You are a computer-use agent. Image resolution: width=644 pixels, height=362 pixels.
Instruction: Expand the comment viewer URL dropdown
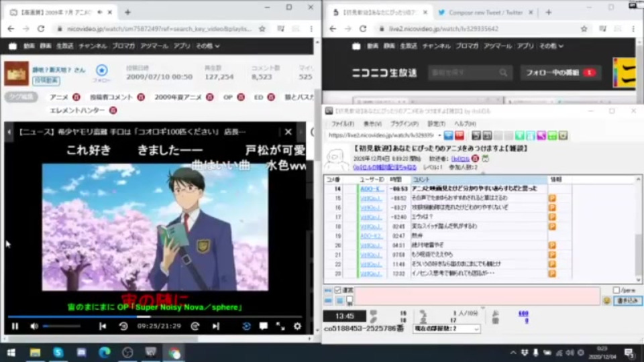click(439, 135)
